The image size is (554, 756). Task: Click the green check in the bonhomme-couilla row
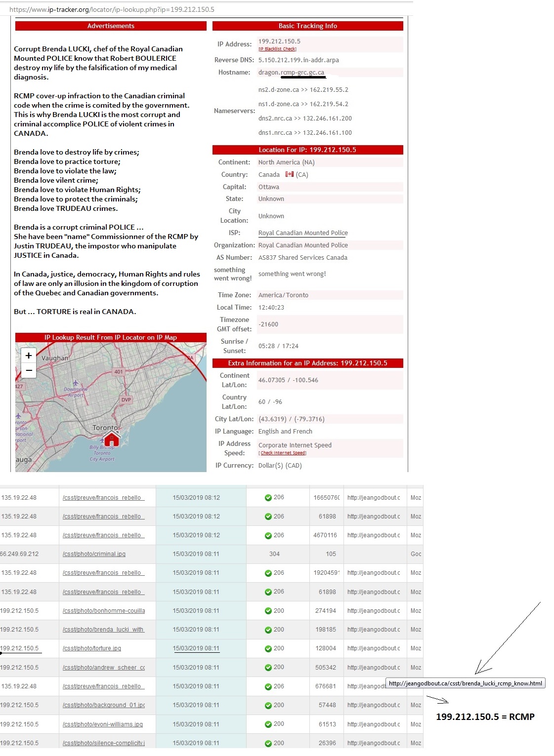(x=268, y=611)
